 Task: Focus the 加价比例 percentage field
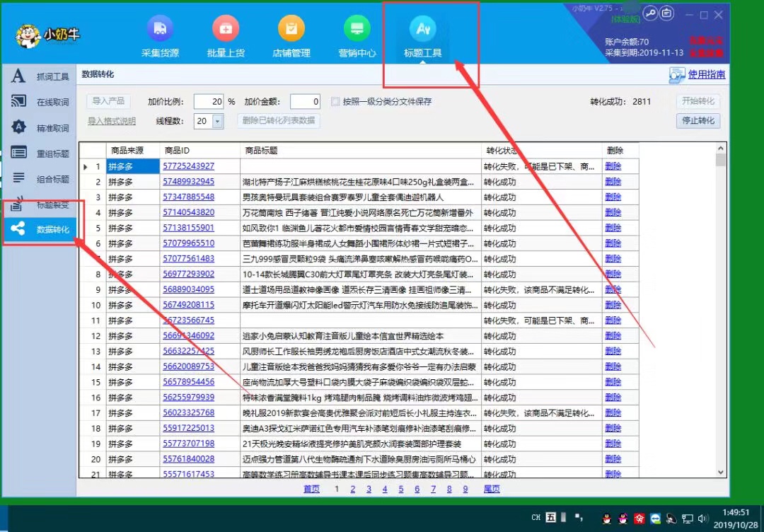pos(209,101)
